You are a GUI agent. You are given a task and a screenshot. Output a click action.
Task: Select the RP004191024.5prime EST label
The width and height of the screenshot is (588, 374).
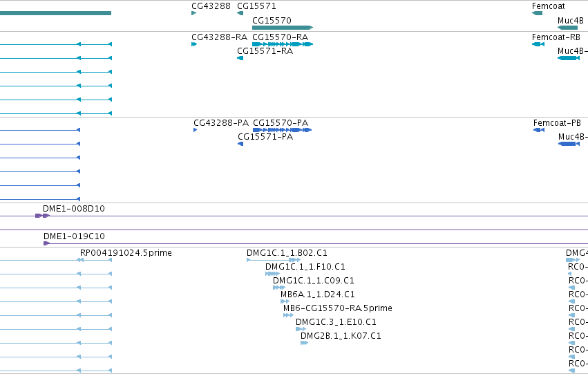[x=126, y=253]
